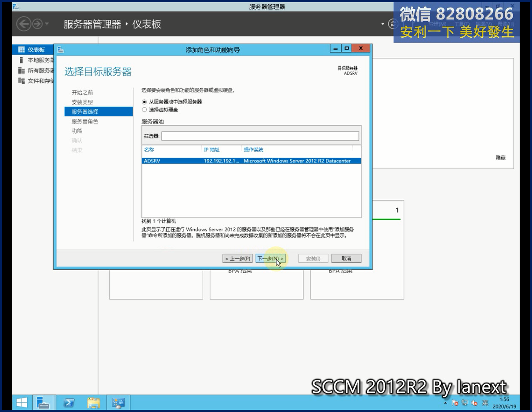Sort server pool by 名称 column
Screen dimensions: 532x412
pos(149,150)
